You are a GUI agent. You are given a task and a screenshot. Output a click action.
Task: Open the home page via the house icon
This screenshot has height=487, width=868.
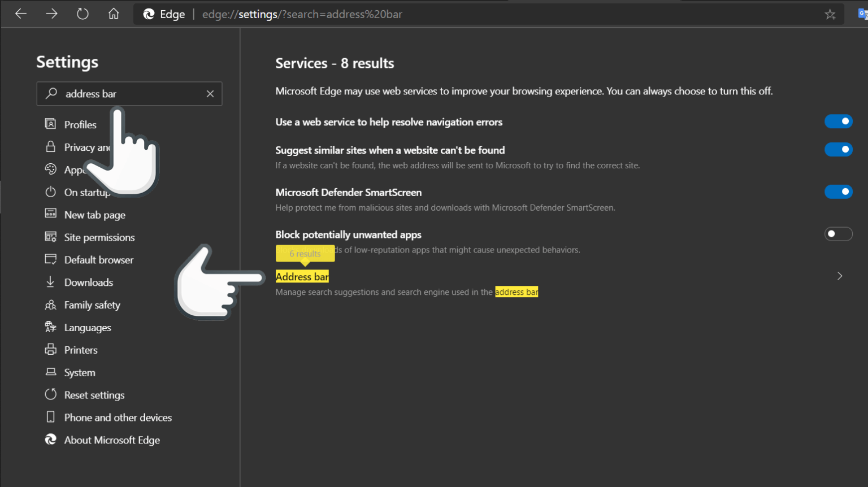pyautogui.click(x=114, y=14)
